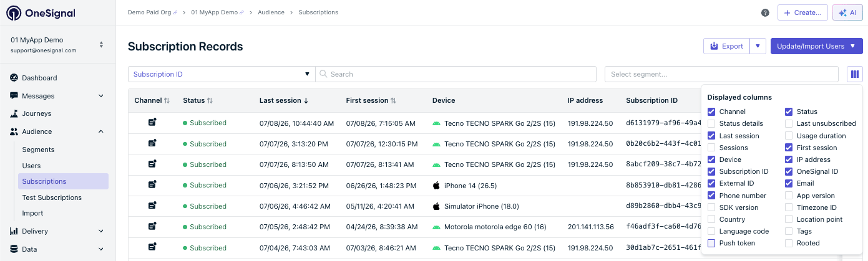Click the Export button
The width and height of the screenshot is (868, 261).
tap(726, 46)
